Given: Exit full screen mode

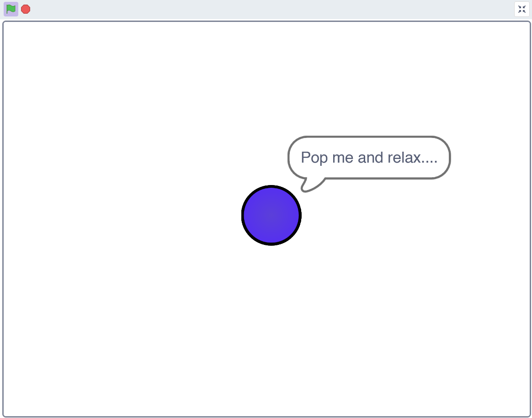Looking at the screenshot, I should pyautogui.click(x=522, y=9).
